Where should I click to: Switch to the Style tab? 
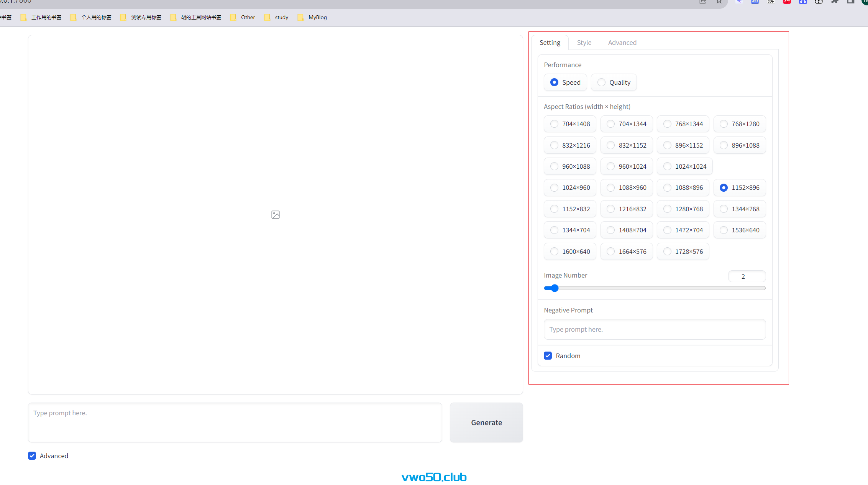[584, 43]
